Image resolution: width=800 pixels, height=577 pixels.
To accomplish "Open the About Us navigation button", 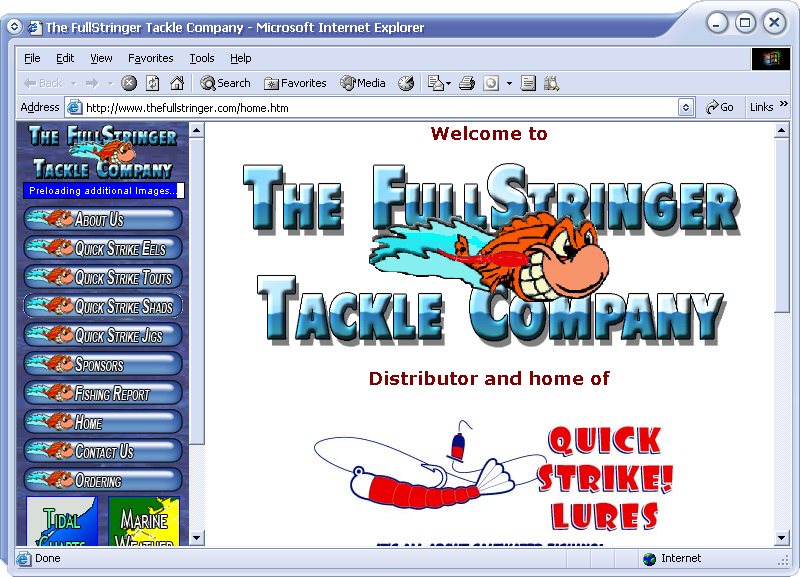I will pyautogui.click(x=103, y=219).
